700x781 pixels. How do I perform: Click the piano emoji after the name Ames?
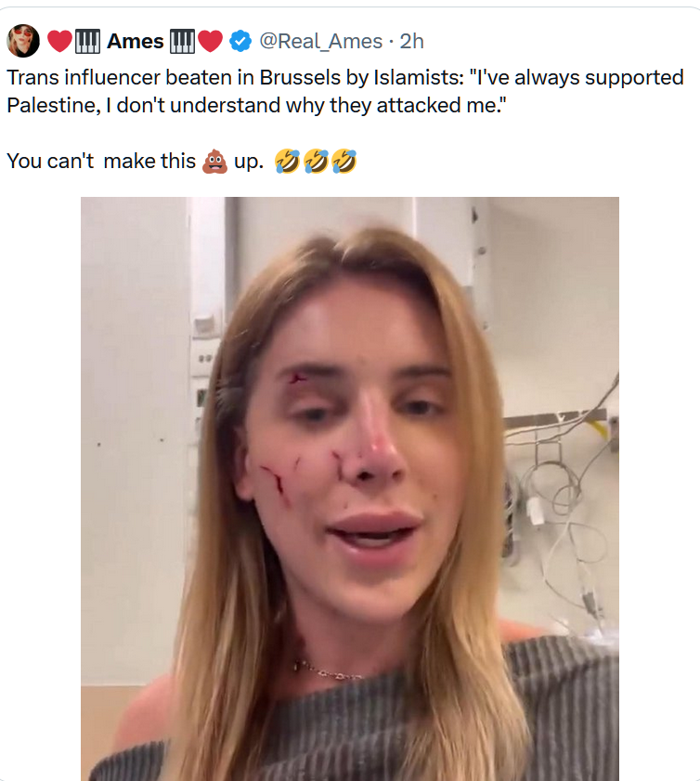click(x=183, y=41)
